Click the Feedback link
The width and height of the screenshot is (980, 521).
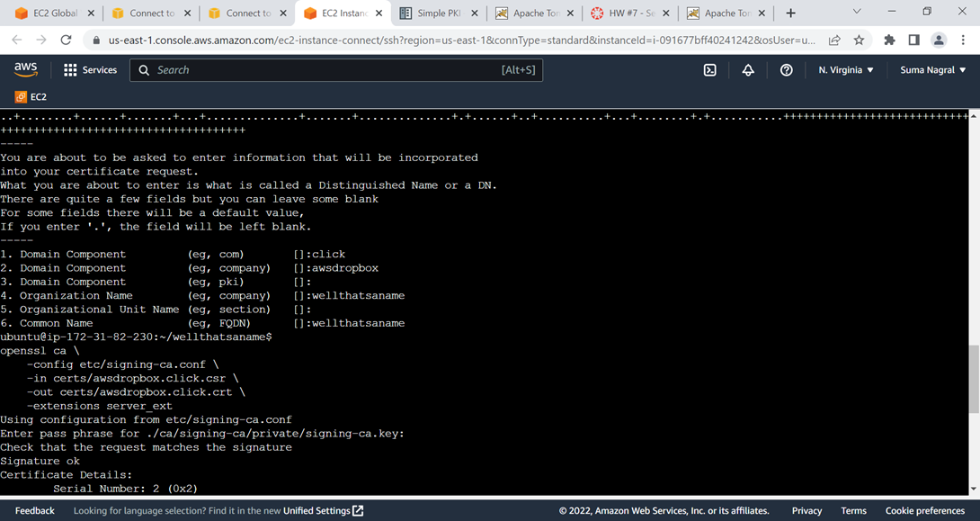pos(34,510)
